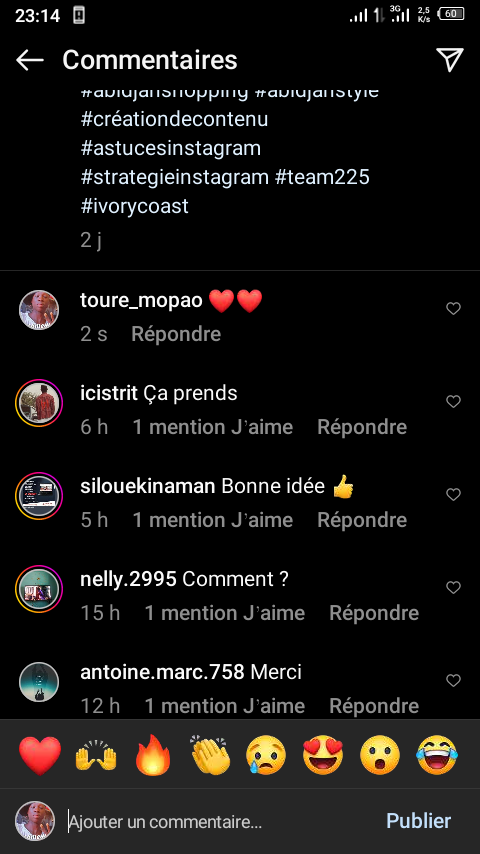
Task: Insert the red heart emoji
Action: [40, 755]
